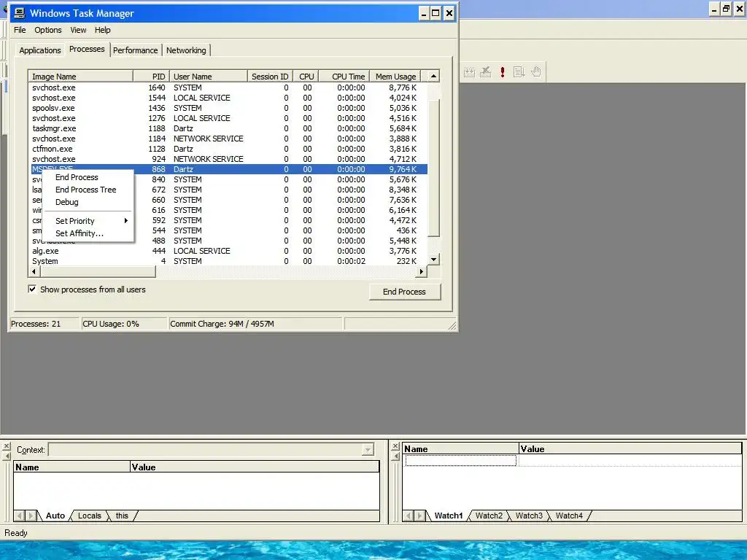Click the Go debug icon with document arrow
747x560 pixels.
click(519, 72)
